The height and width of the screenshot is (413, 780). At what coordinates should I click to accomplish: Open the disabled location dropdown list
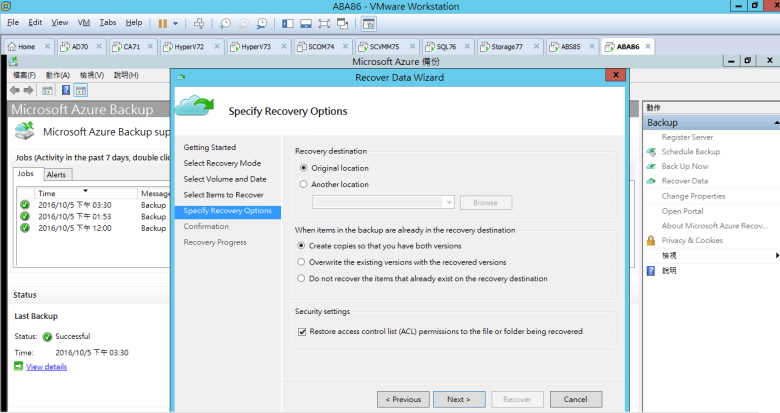[x=448, y=202]
